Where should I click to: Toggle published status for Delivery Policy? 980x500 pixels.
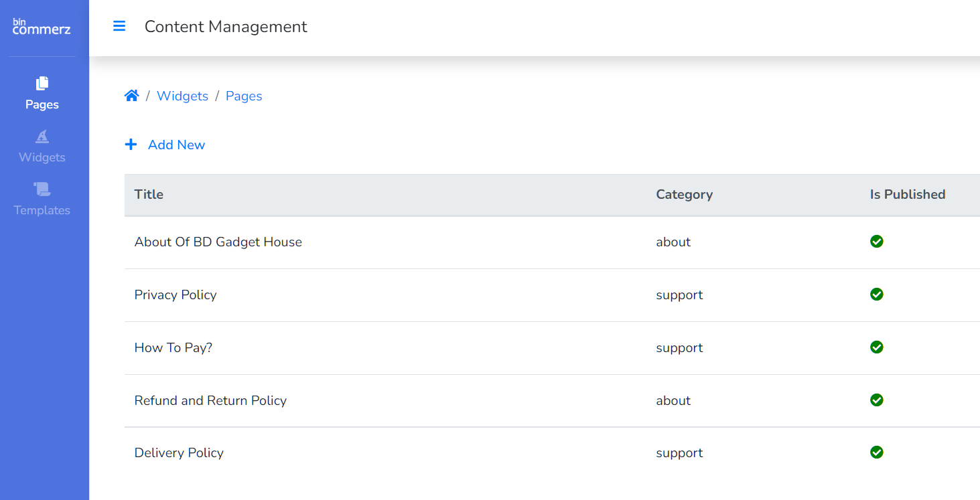pyautogui.click(x=876, y=452)
